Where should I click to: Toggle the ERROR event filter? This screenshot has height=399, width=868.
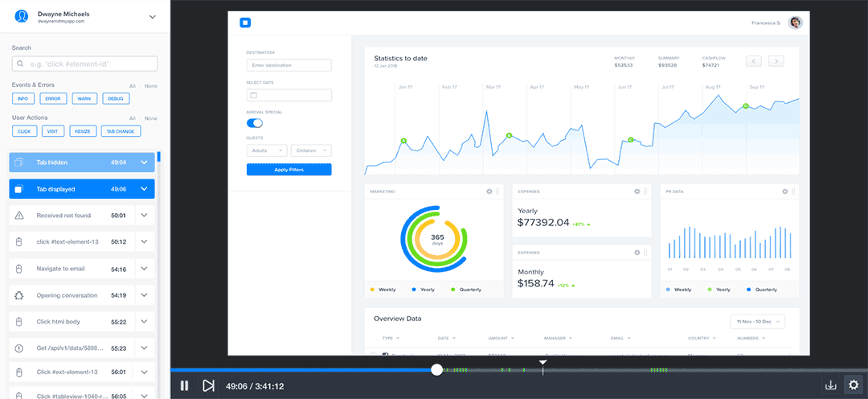(x=53, y=98)
